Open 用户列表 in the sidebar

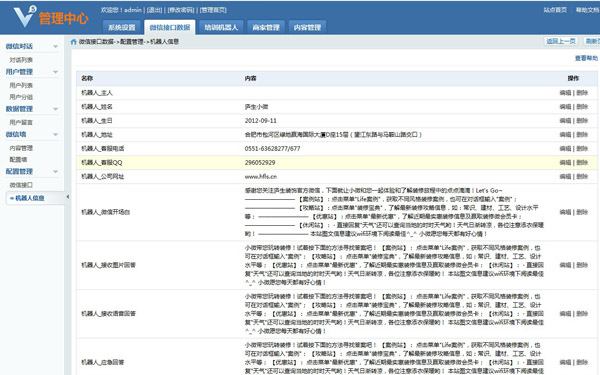click(x=21, y=85)
